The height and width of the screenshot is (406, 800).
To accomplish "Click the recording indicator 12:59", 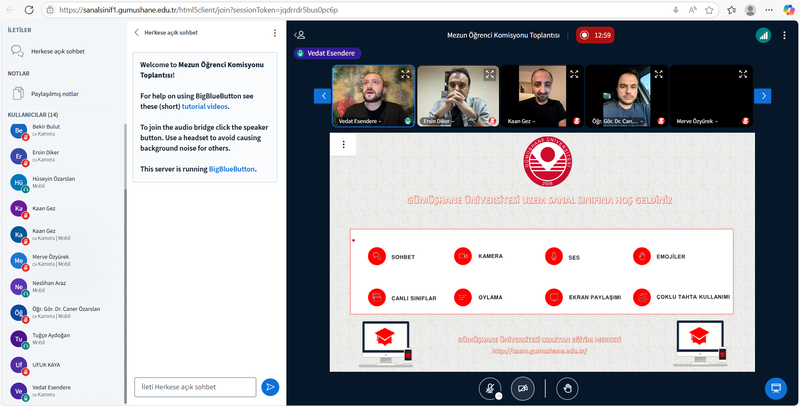I will [x=595, y=35].
